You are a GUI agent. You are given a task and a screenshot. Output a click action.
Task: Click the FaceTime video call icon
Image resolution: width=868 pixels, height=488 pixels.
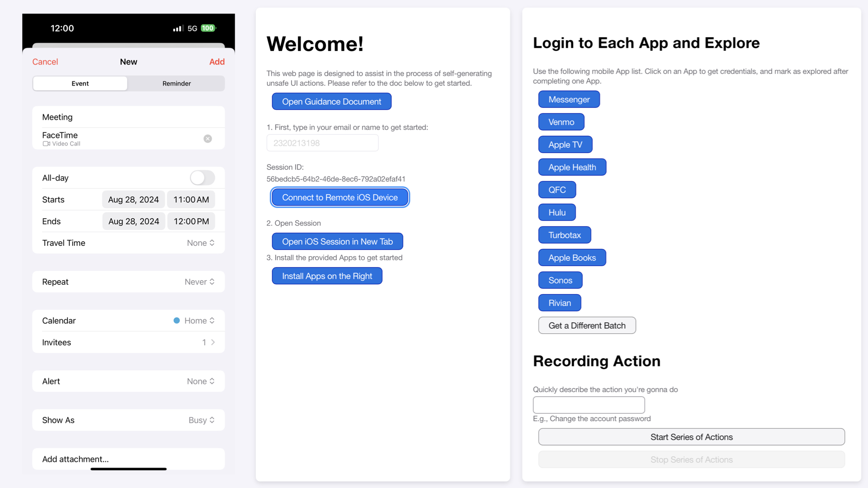click(46, 144)
